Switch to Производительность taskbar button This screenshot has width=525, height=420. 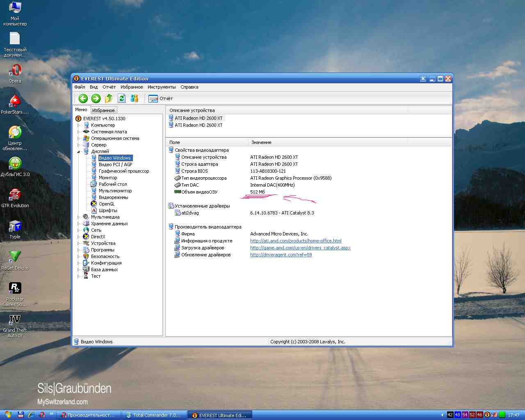coord(89,415)
